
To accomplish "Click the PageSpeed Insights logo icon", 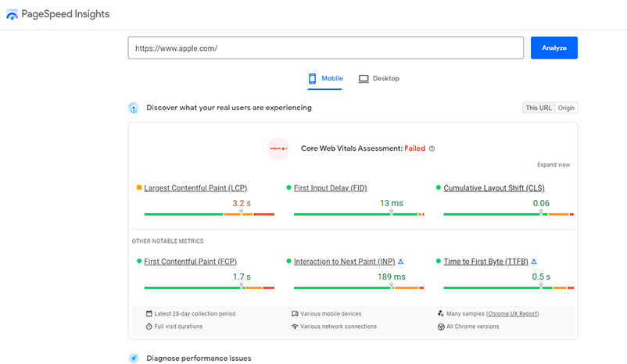I will (12, 14).
